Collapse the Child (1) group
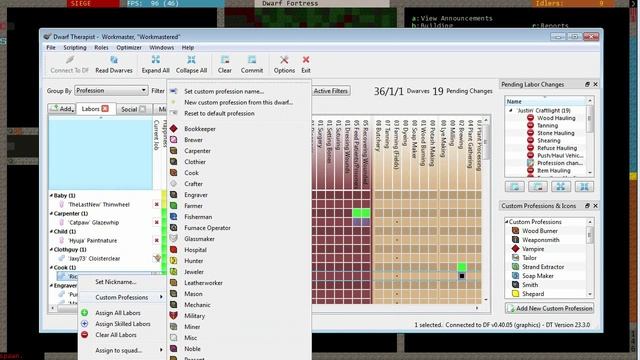This screenshot has height=360, width=640. (51, 231)
